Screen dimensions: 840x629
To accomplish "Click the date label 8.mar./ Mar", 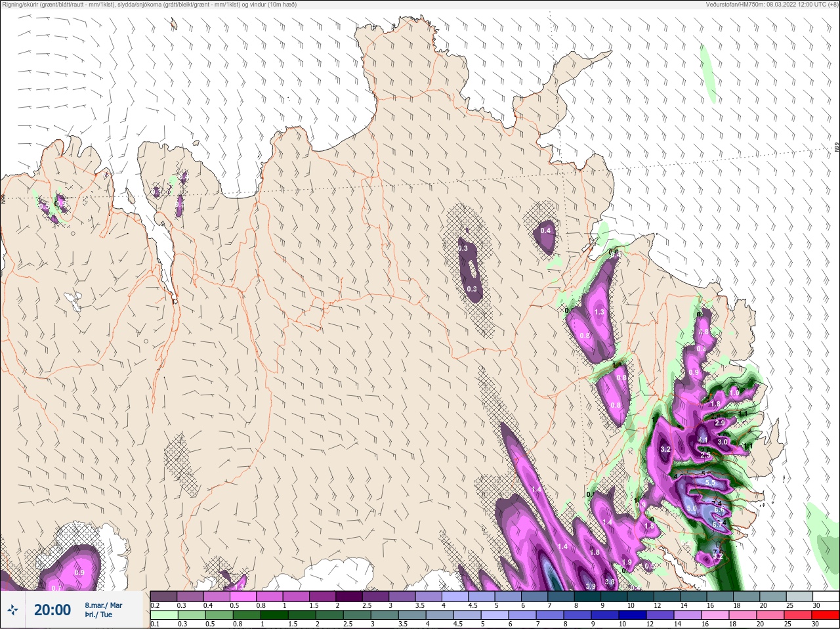I will 103,605.
